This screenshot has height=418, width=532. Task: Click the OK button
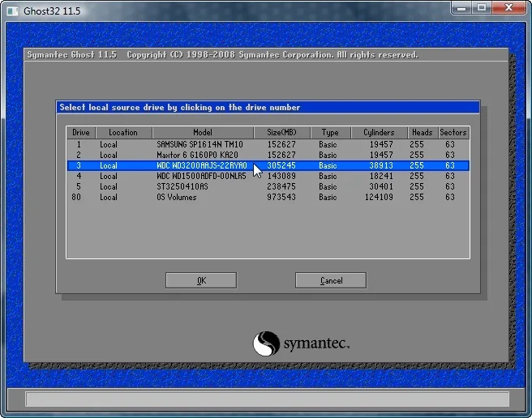tap(201, 280)
